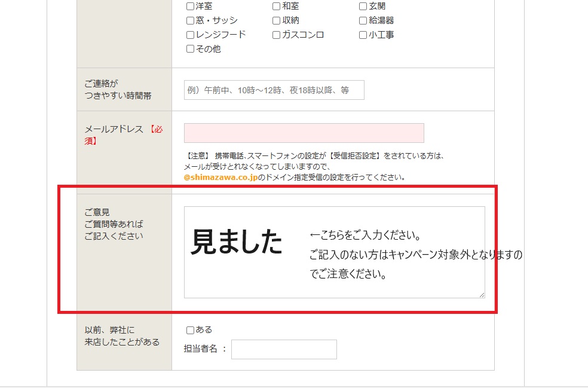Screen dimensions: 588x388
Task: Select the 玄関 checkbox
Action: (x=363, y=7)
